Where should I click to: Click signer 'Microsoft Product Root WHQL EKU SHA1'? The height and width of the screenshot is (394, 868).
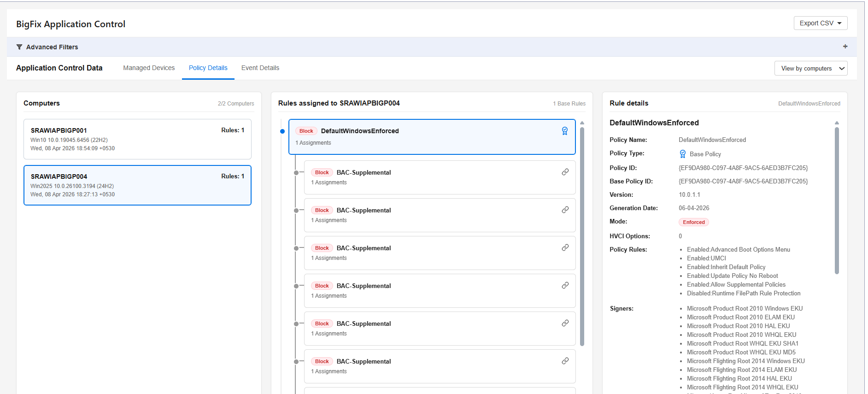(743, 344)
